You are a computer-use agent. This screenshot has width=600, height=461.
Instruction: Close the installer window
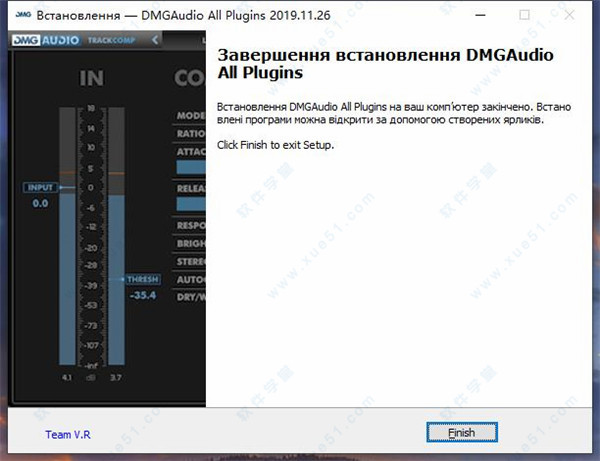tap(569, 15)
